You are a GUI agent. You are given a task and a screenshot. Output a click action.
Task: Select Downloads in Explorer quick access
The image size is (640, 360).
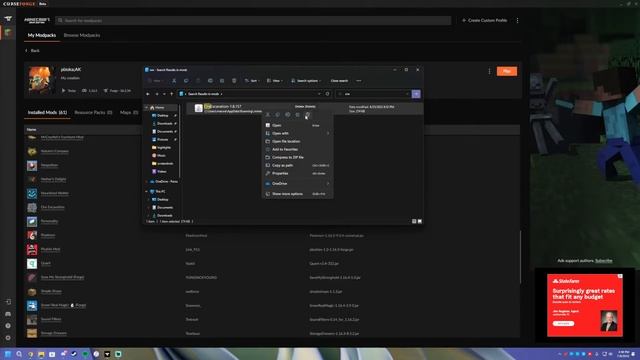coord(164,123)
